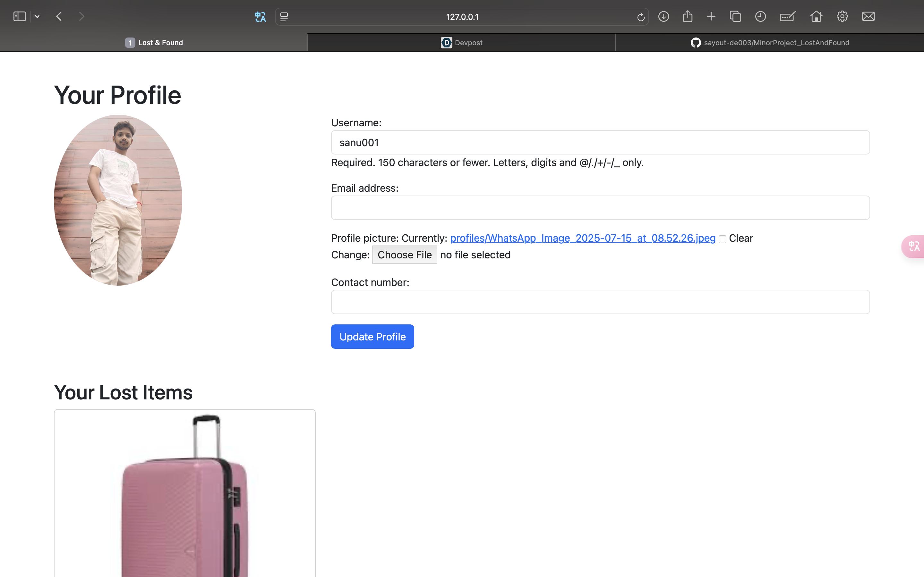This screenshot has width=924, height=577.
Task: Switch to the Devpost tab
Action: (x=462, y=43)
